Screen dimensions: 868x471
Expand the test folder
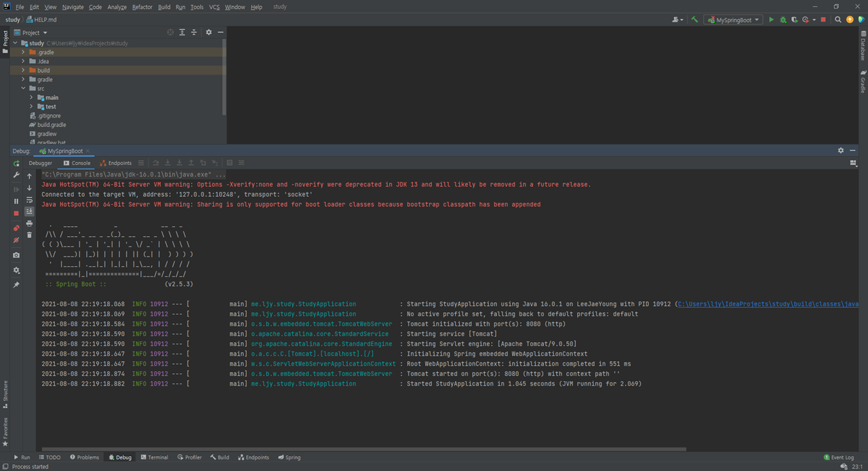point(31,107)
